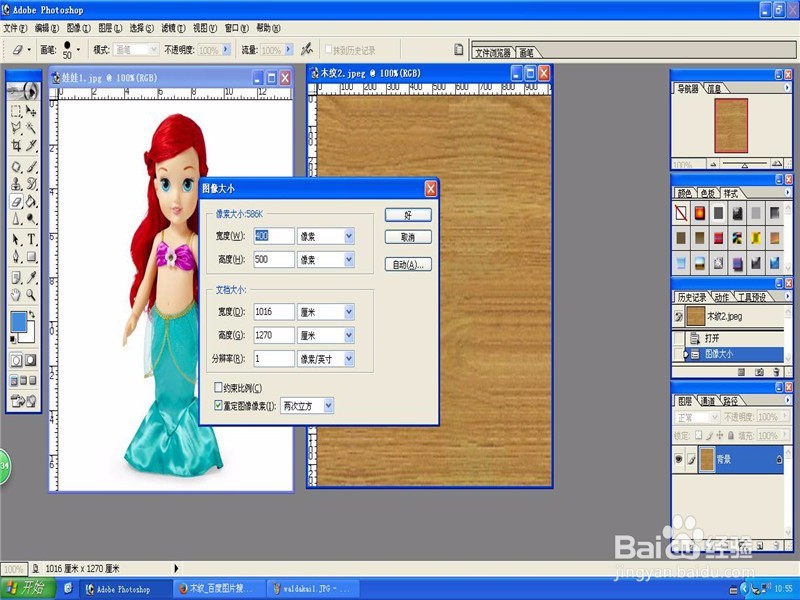Select the Eraser tool in toolbox
The image size is (800, 600).
coord(16,202)
